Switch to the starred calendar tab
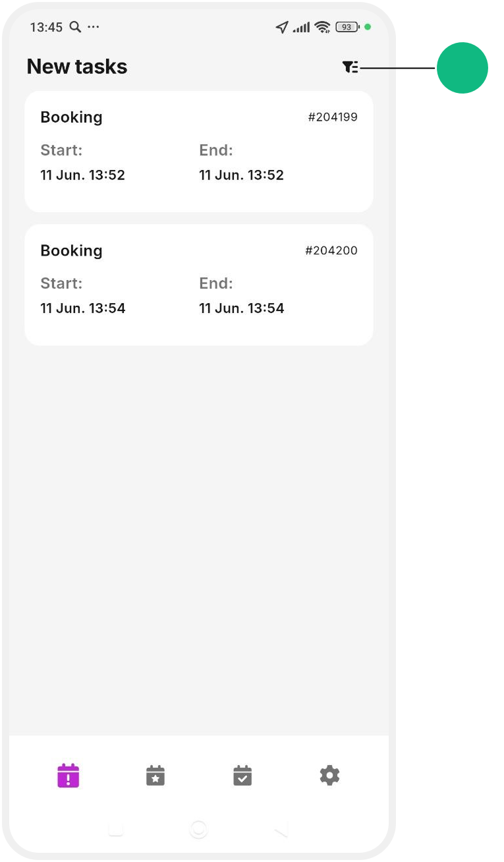The image size is (504, 862). tap(155, 776)
